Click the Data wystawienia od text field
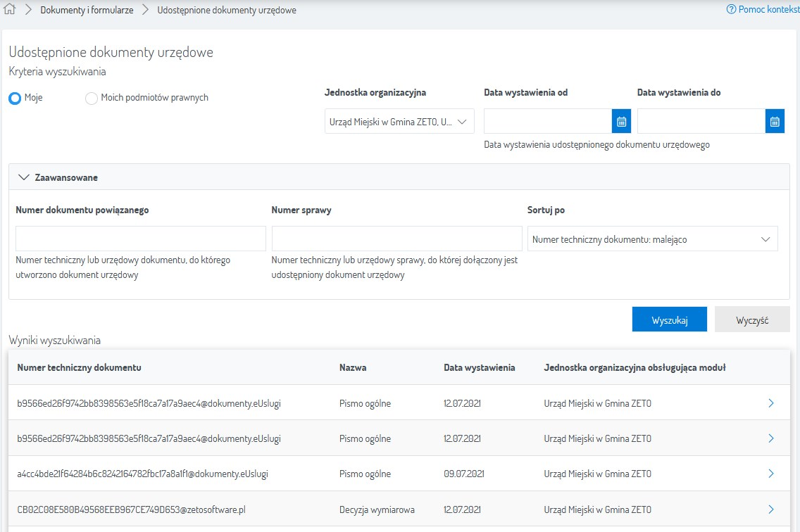800x532 pixels. (x=547, y=122)
